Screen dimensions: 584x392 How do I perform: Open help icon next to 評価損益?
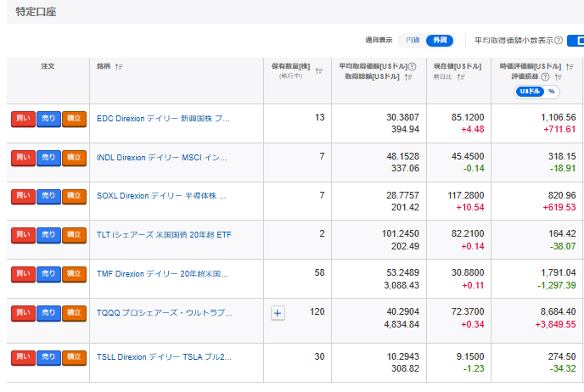click(x=545, y=77)
